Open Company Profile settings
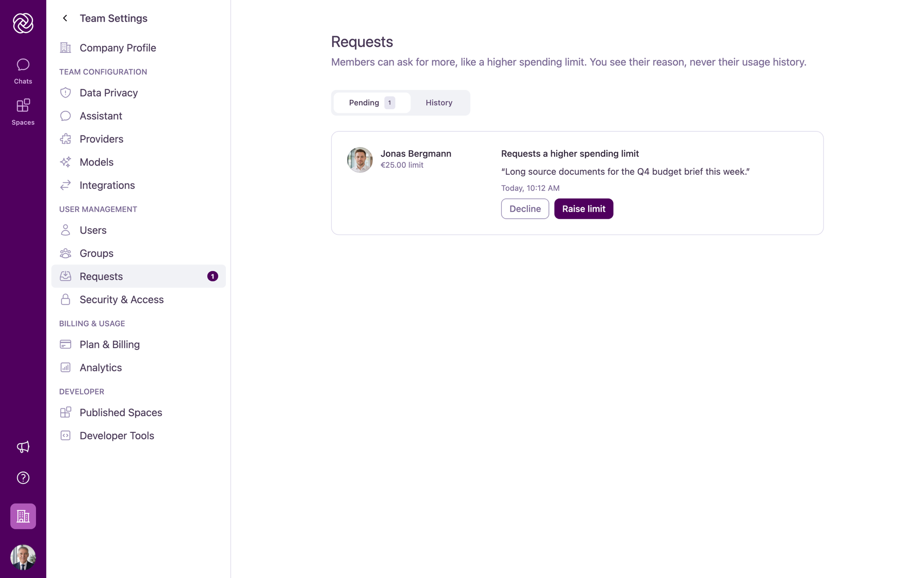Screen dimensions: 924x578 [139, 48]
